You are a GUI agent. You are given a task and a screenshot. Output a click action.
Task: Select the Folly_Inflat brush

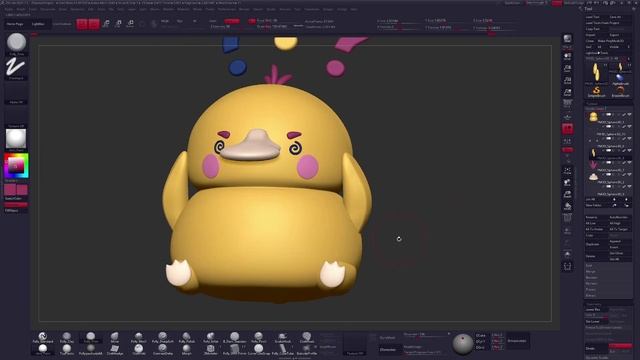click(211, 338)
